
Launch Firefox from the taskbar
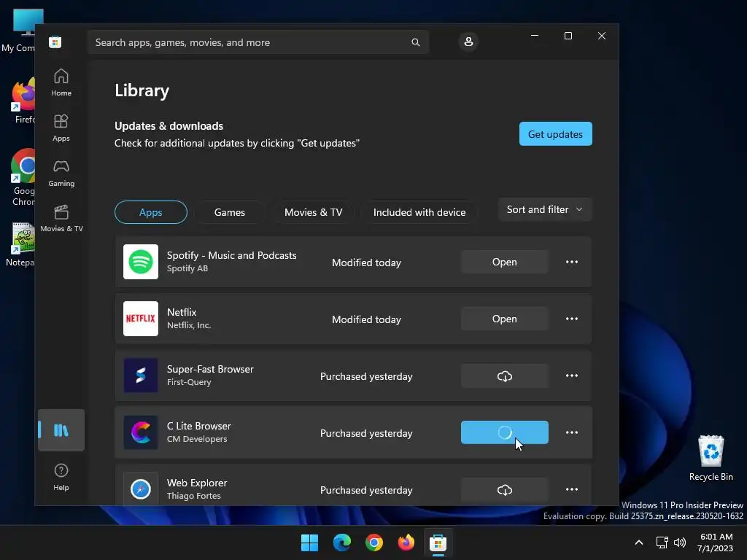[x=406, y=542]
